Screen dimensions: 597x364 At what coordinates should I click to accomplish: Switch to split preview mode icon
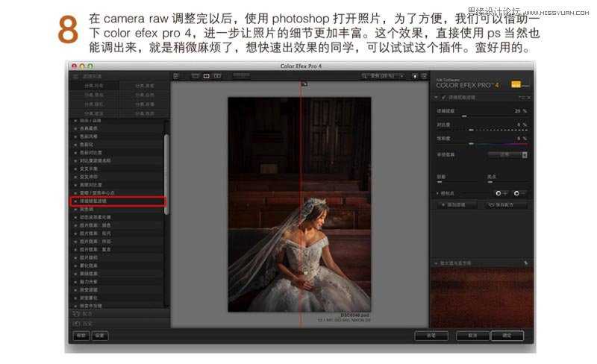pyautogui.click(x=207, y=76)
